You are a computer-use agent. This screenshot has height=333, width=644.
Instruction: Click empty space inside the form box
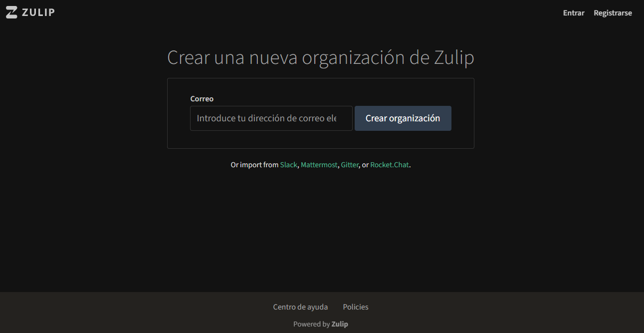click(320, 140)
